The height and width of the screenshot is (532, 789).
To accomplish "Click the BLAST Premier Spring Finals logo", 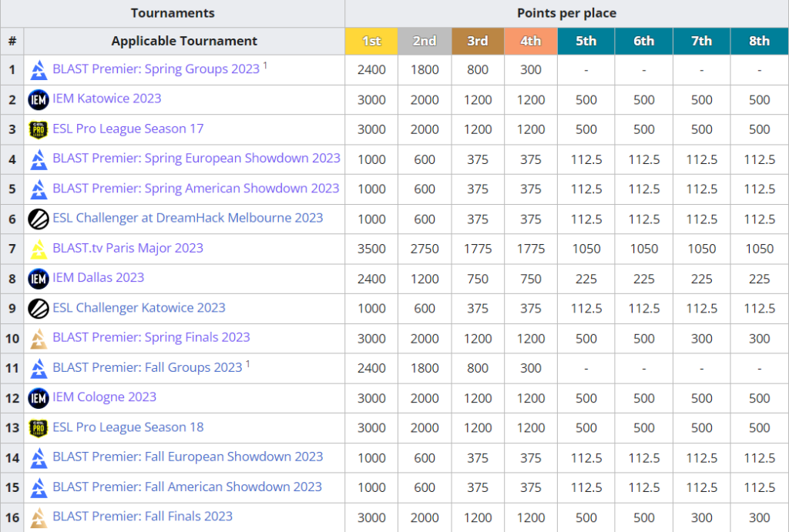I will pos(39,338).
